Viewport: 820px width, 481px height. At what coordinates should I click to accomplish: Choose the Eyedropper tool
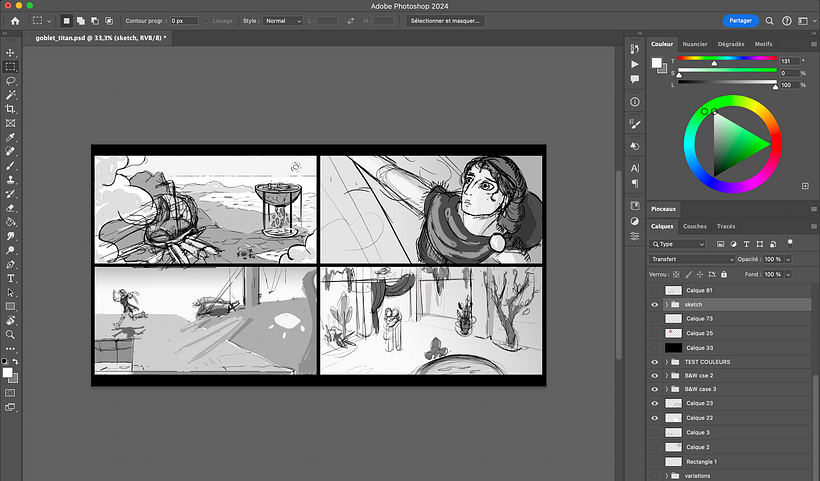10,137
